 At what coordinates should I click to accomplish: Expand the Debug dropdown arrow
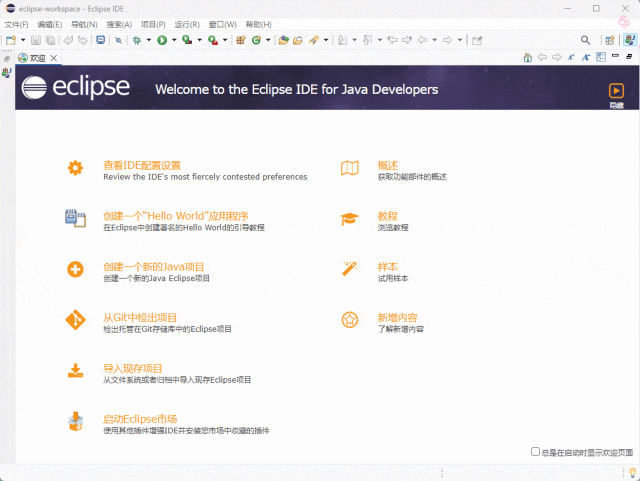point(149,40)
